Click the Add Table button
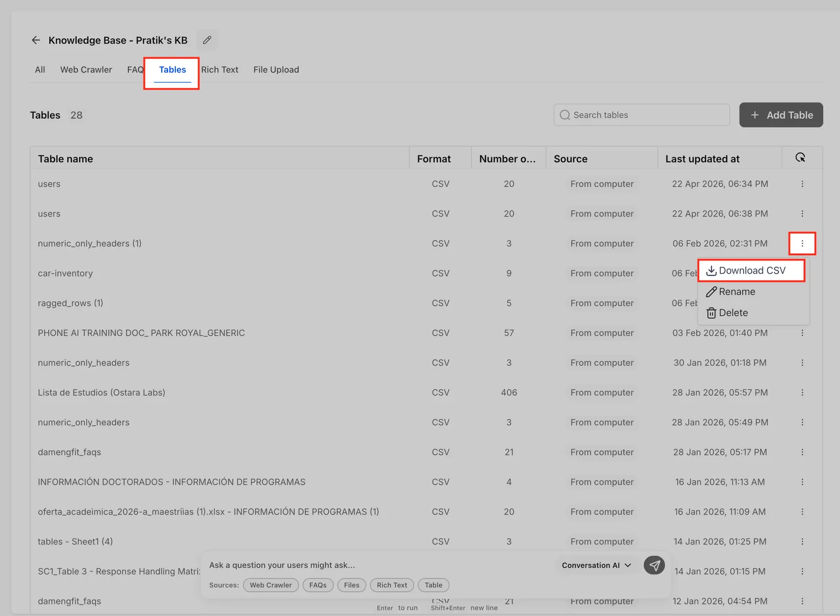The width and height of the screenshot is (840, 616). pyautogui.click(x=781, y=115)
